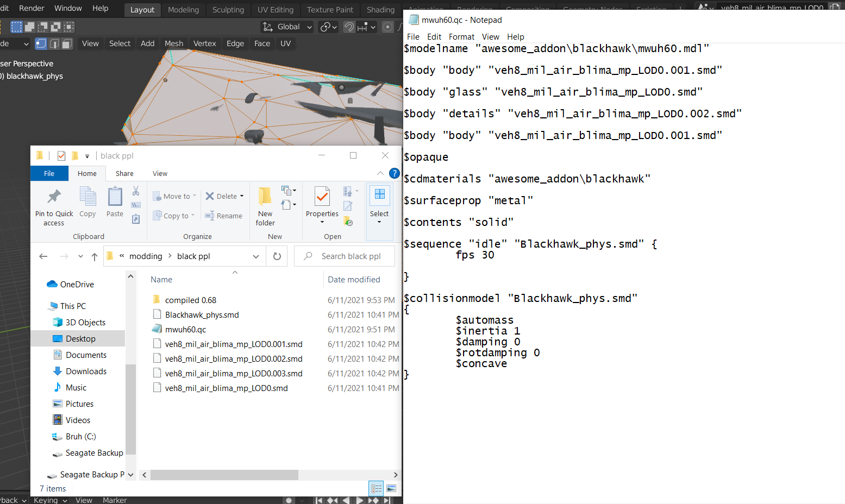Open recent locations dropdown in Explorer
The width and height of the screenshot is (845, 504).
tap(80, 256)
